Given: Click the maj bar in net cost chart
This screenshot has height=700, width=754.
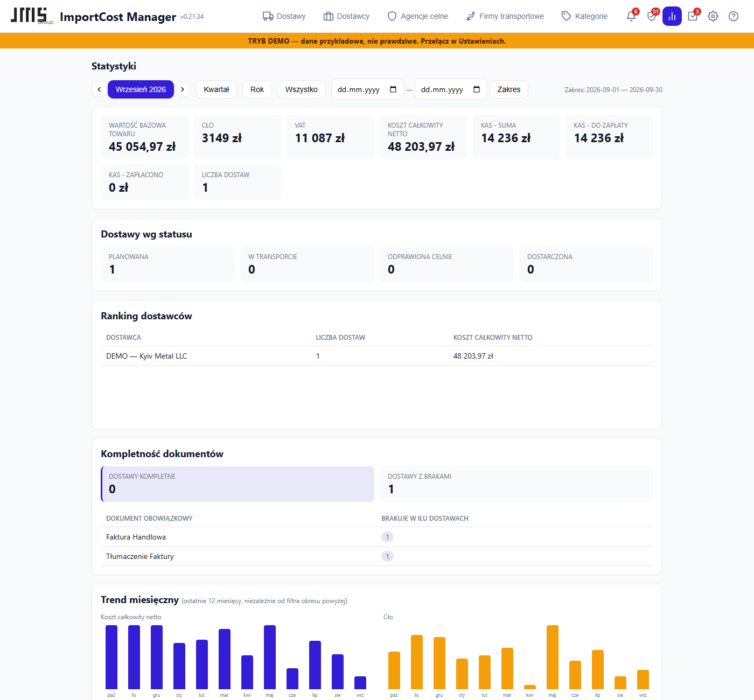Looking at the screenshot, I should [270, 657].
